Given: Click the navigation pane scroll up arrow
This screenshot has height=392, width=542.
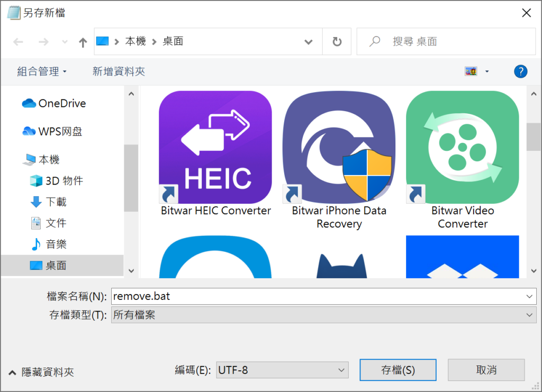Looking at the screenshot, I should [x=131, y=94].
